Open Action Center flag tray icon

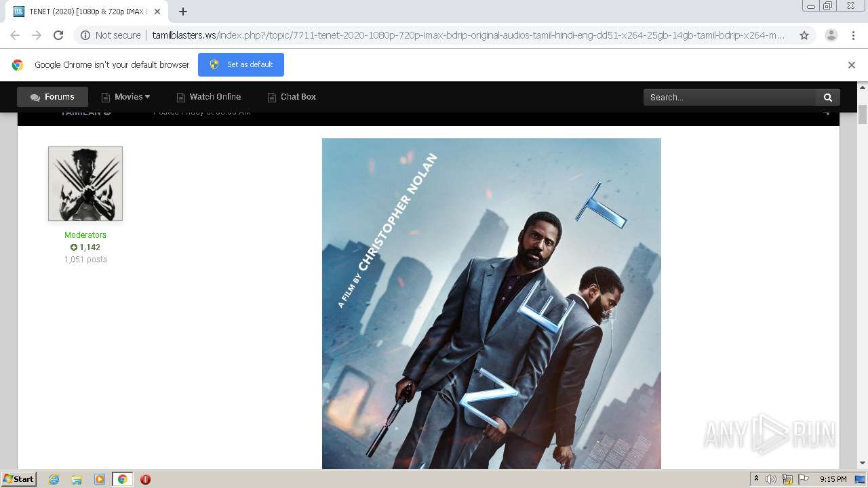coord(804,479)
